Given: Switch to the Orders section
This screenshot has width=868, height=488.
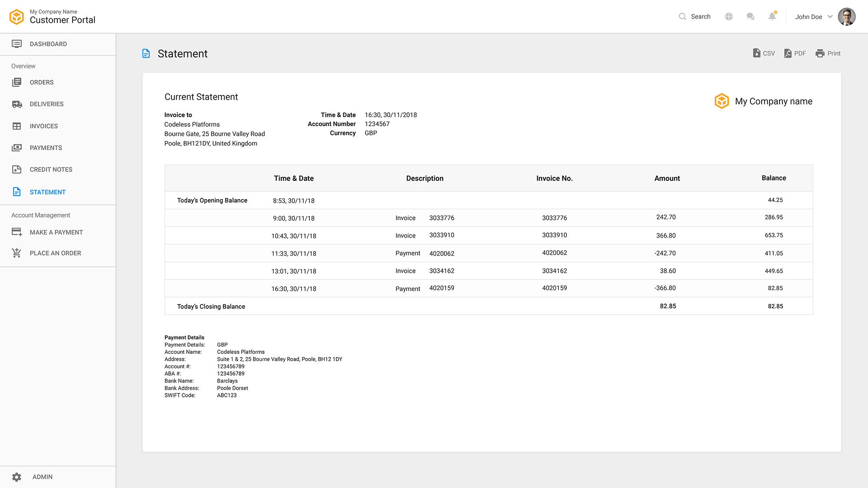Looking at the screenshot, I should (41, 82).
